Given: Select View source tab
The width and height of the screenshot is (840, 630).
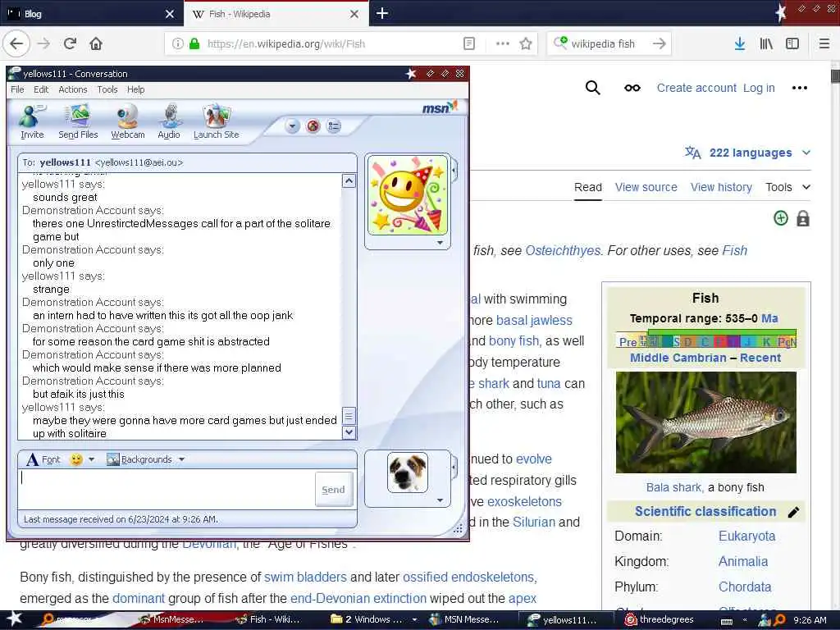Looking at the screenshot, I should point(646,187).
